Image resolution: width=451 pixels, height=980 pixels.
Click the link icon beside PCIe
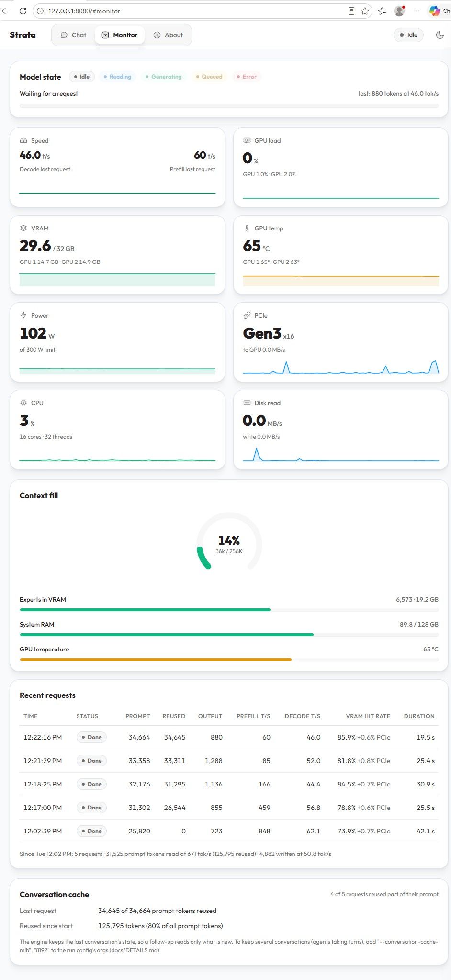(x=247, y=316)
